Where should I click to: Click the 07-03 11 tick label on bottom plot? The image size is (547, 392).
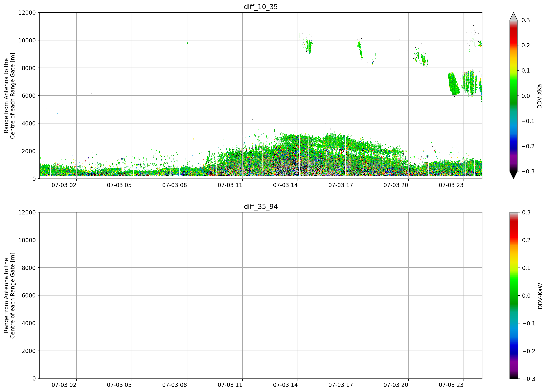point(230,385)
